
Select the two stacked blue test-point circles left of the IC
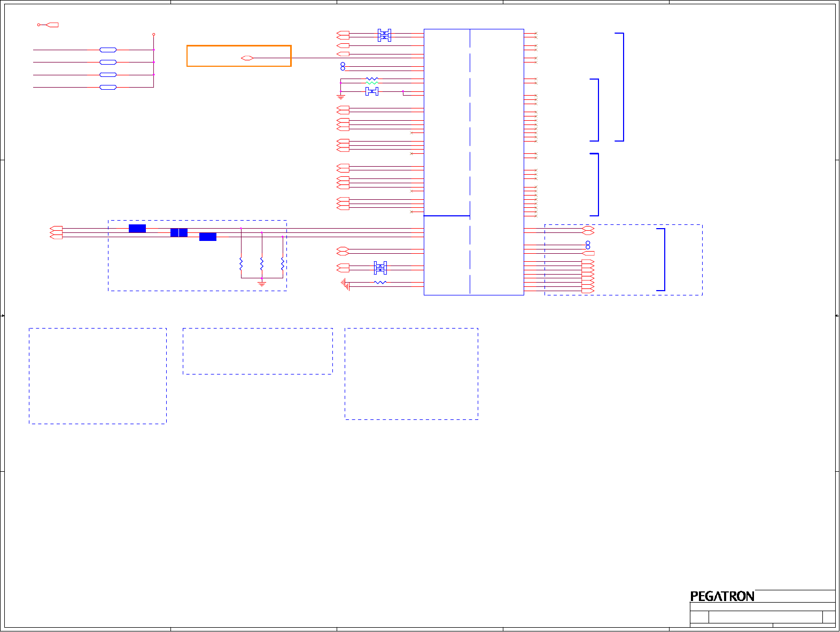coord(343,66)
